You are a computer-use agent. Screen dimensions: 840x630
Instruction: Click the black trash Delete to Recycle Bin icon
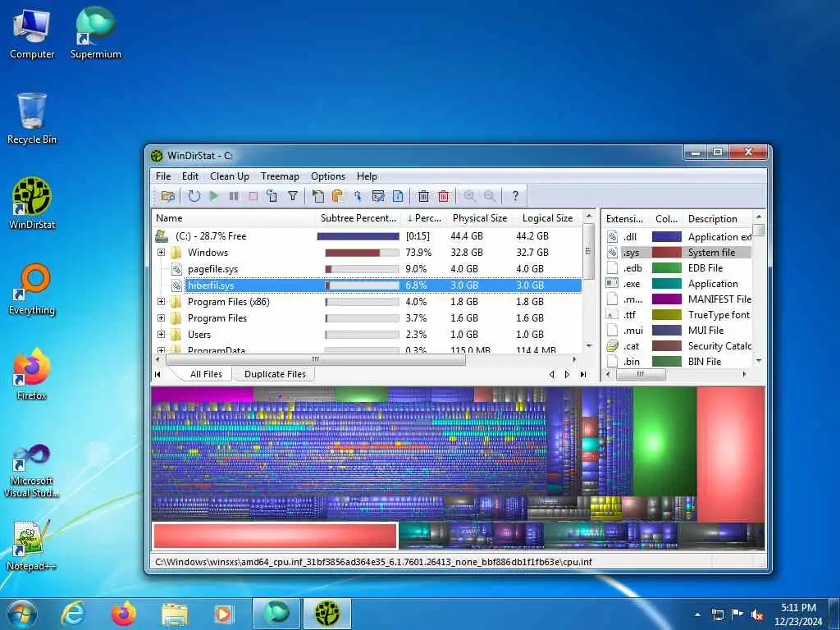tap(423, 196)
